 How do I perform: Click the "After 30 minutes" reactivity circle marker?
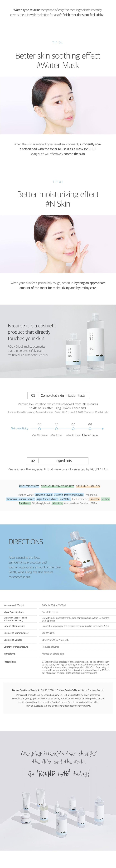click(x=39, y=429)
